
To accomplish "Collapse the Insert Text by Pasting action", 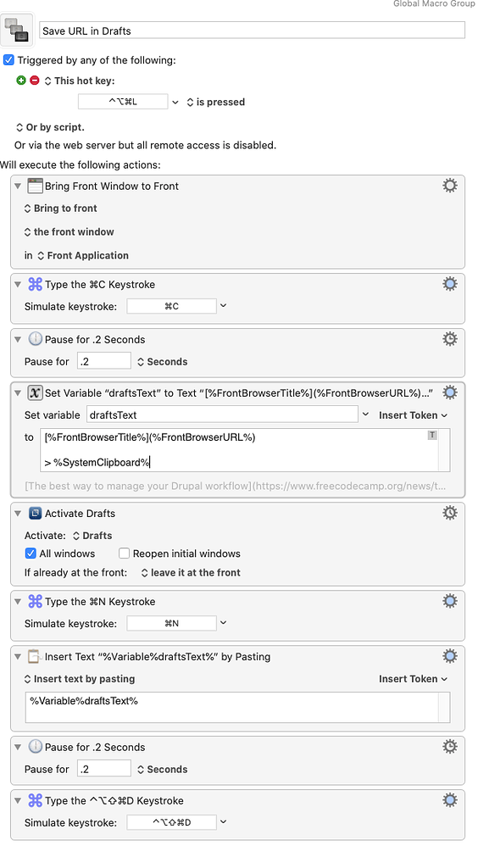I will point(18,657).
